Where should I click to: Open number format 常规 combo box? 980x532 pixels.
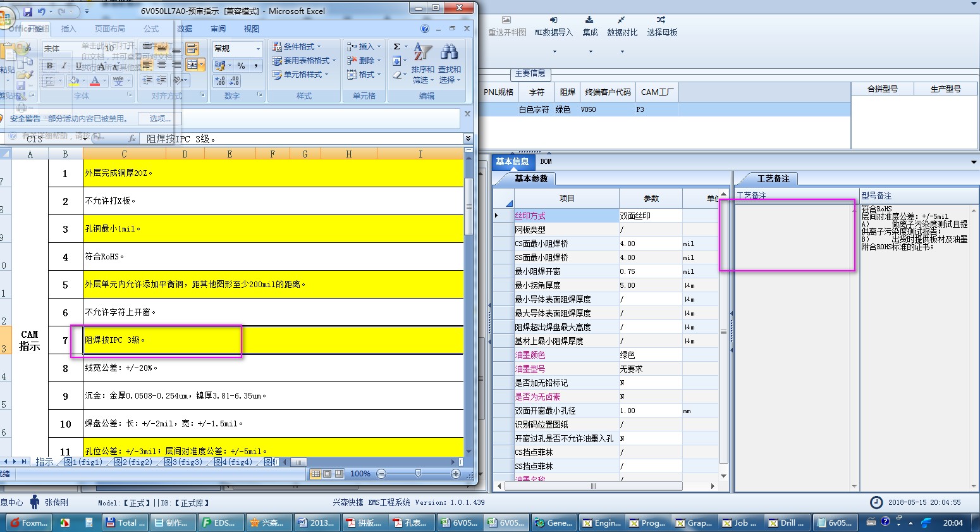click(x=237, y=49)
